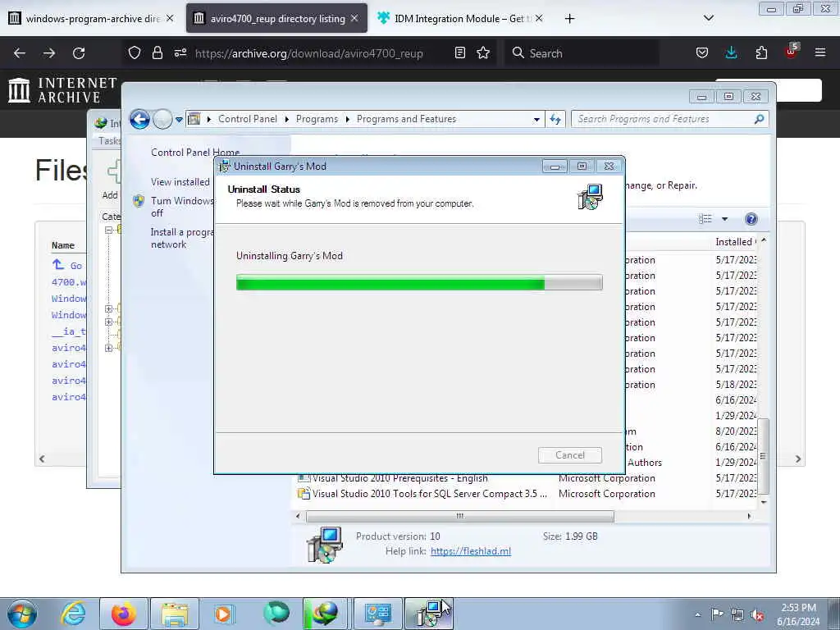Image resolution: width=840 pixels, height=630 pixels.
Task: Click View installed updates link
Action: click(180, 182)
